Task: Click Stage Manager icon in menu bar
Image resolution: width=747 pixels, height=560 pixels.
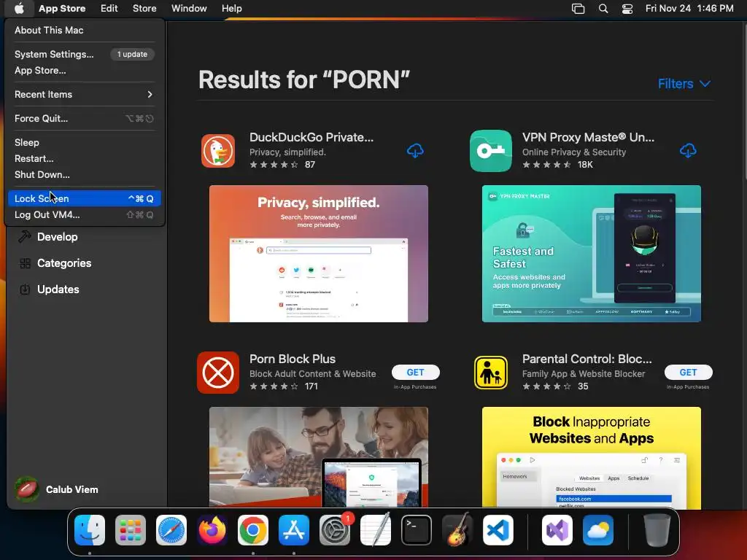Action: click(578, 9)
